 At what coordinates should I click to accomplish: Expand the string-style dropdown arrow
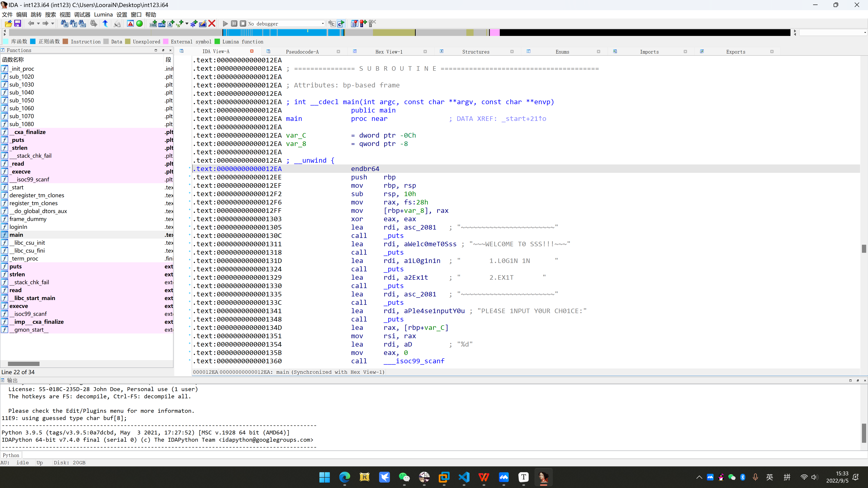(x=187, y=23)
